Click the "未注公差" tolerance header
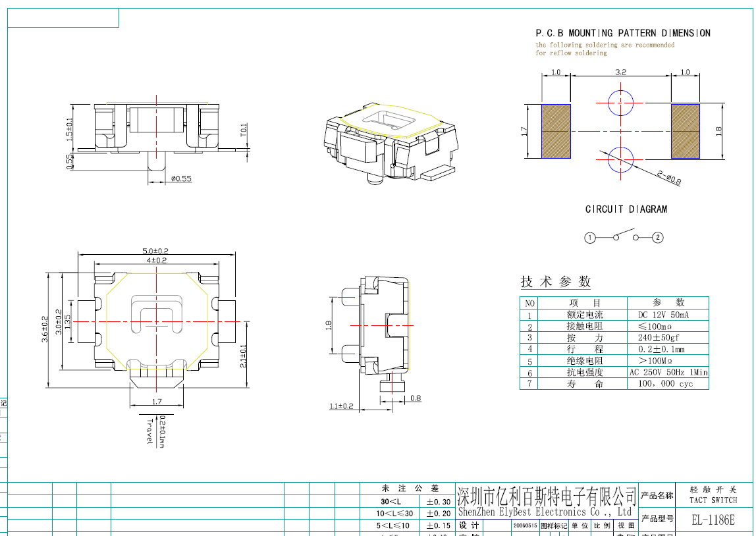The image size is (756, 536). (x=410, y=489)
